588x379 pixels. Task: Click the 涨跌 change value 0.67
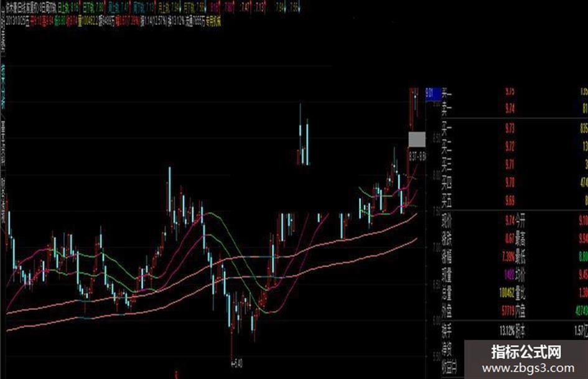(x=510, y=238)
